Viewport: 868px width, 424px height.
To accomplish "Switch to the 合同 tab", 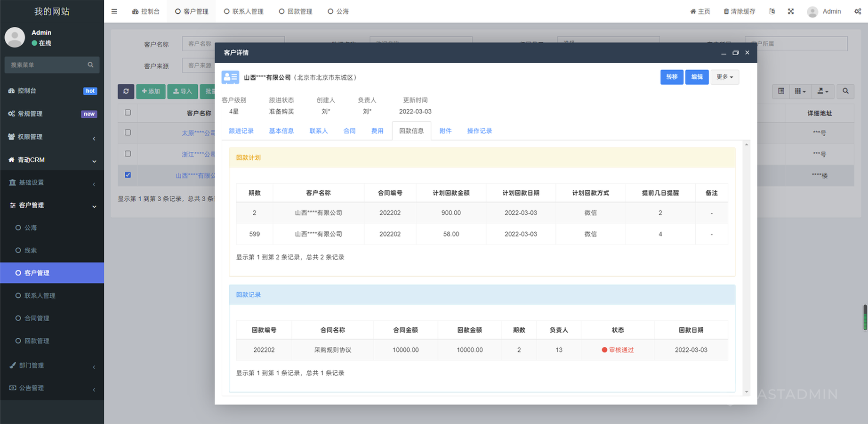I will click(x=349, y=131).
